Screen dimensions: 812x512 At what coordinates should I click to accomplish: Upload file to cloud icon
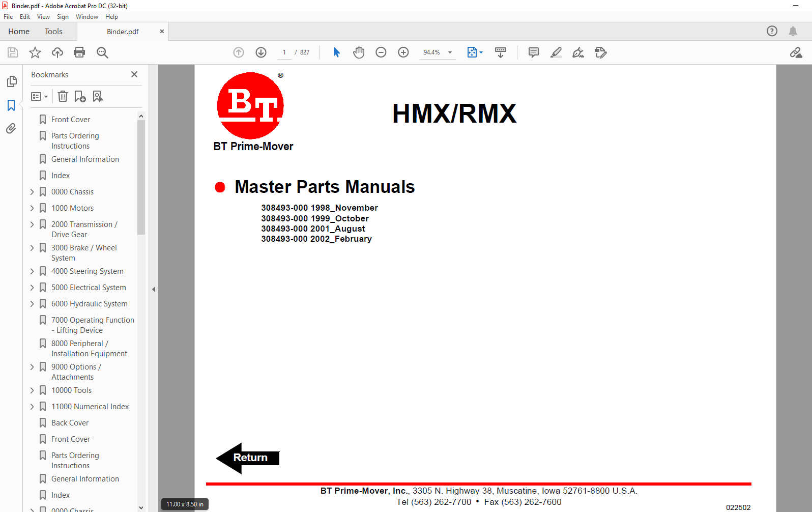click(x=57, y=52)
